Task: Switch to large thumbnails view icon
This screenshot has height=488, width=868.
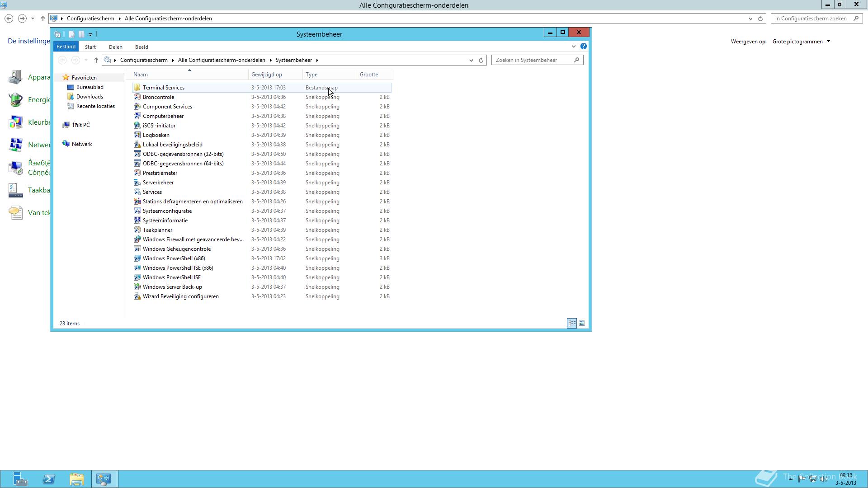Action: point(582,323)
